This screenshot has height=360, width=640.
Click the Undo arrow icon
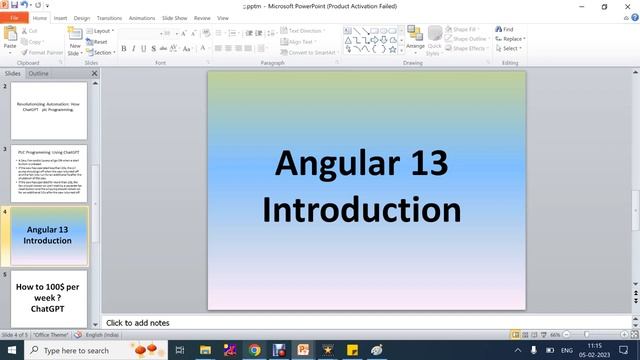click(24, 5)
